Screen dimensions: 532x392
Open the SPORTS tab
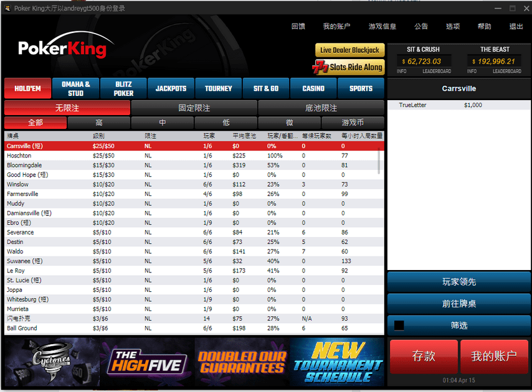tap(361, 88)
